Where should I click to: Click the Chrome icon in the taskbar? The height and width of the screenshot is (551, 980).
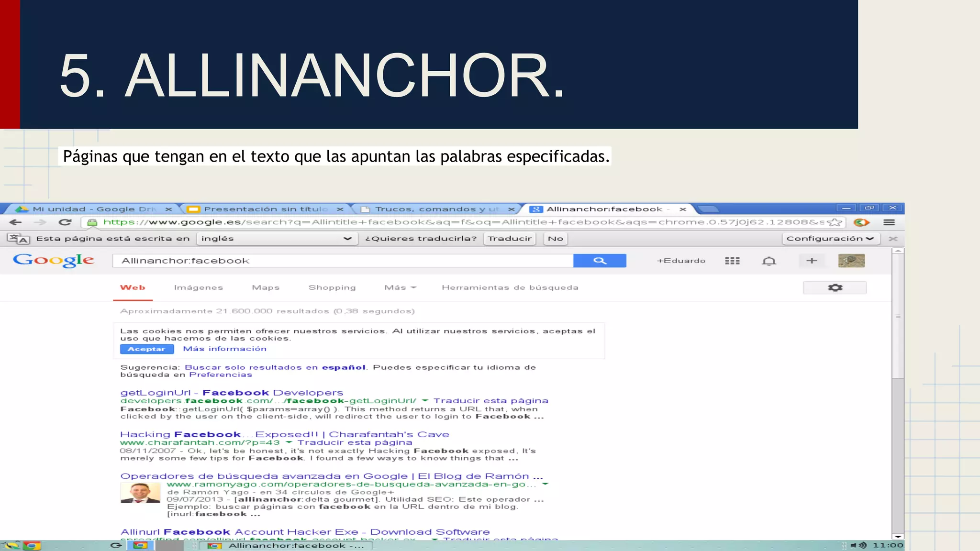[x=32, y=546]
